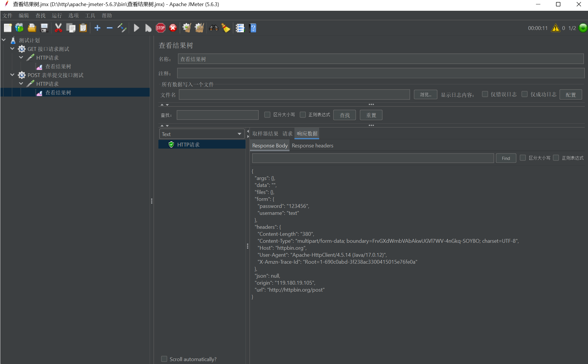
Task: Collapse the POST 表单提交接口测试 thread group
Action: 12,75
